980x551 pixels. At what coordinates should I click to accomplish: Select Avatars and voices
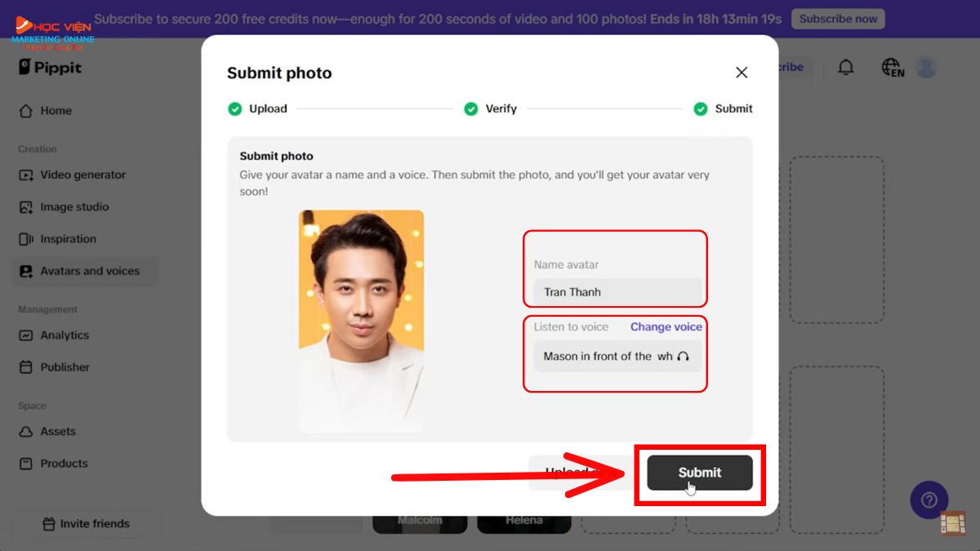86,271
